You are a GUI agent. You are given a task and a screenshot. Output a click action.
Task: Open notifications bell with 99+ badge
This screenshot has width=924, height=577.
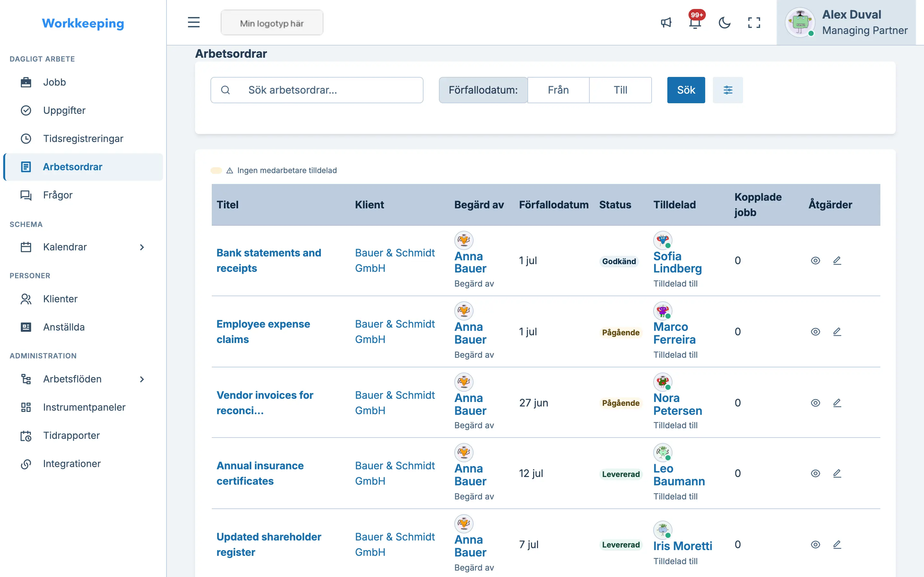[x=695, y=22]
